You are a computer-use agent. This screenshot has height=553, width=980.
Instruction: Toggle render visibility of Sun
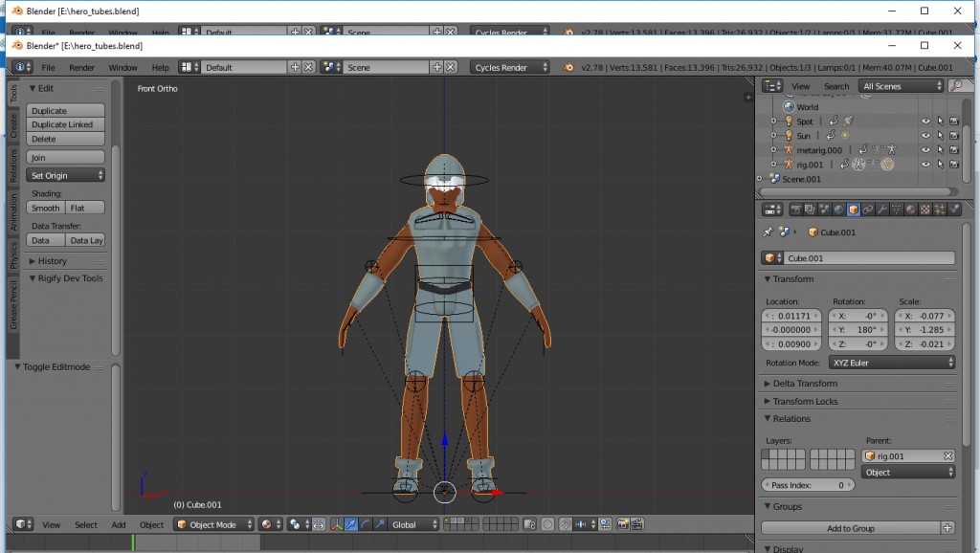click(x=953, y=136)
